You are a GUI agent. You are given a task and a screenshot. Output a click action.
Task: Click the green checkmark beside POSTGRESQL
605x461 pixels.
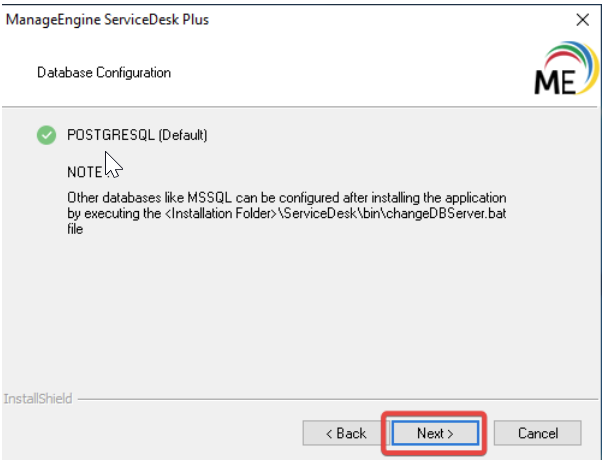pos(45,134)
